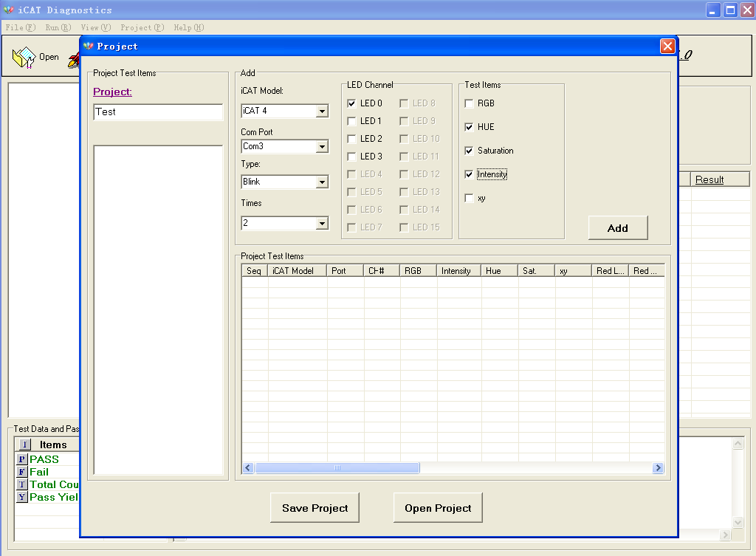
Task: Click the Project name input field
Action: tap(158, 112)
